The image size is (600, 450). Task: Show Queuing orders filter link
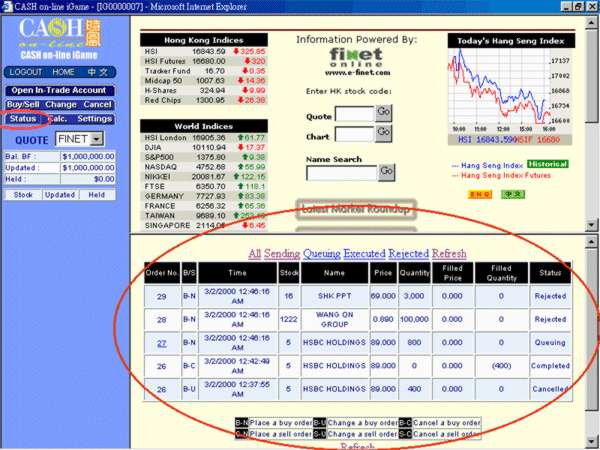(322, 254)
